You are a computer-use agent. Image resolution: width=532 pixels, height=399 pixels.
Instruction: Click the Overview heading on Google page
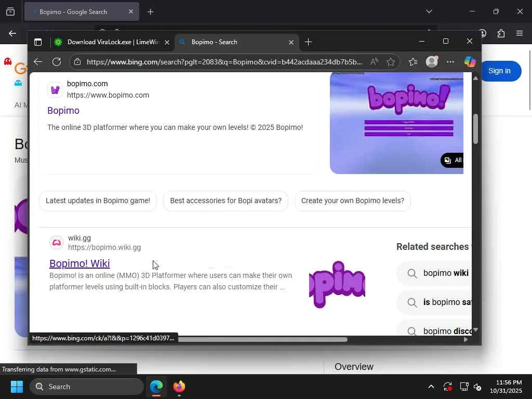click(354, 367)
